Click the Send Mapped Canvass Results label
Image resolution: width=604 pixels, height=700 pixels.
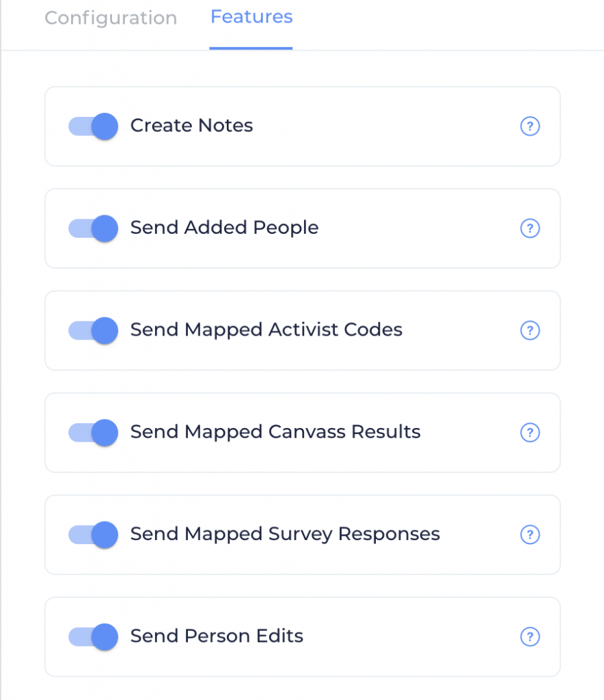pos(275,432)
